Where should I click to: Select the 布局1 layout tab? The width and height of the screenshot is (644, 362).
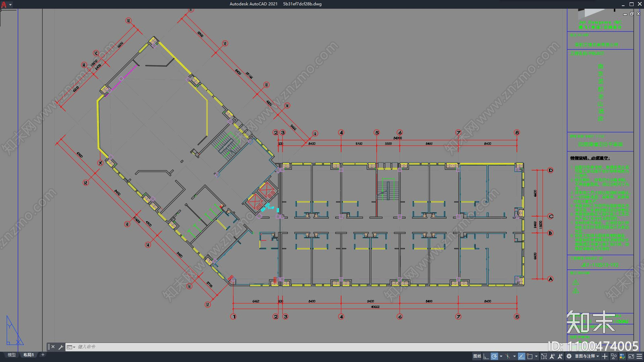pyautogui.click(x=28, y=355)
